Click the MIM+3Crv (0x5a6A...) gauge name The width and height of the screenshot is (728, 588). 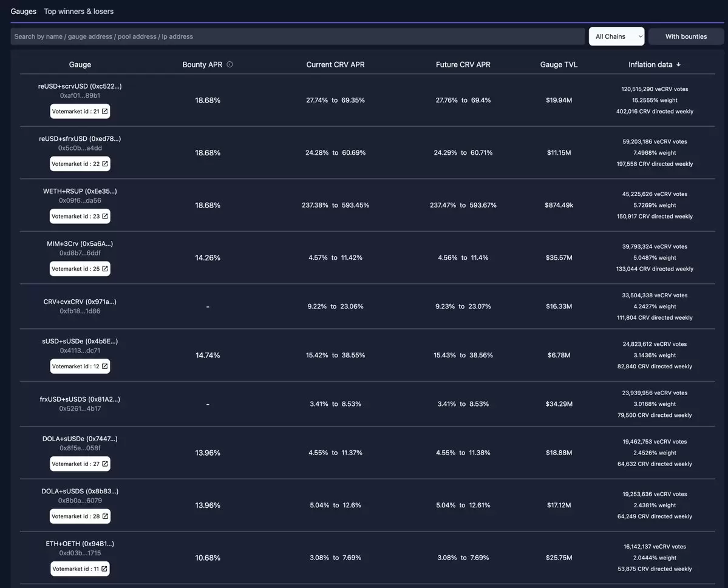click(80, 244)
